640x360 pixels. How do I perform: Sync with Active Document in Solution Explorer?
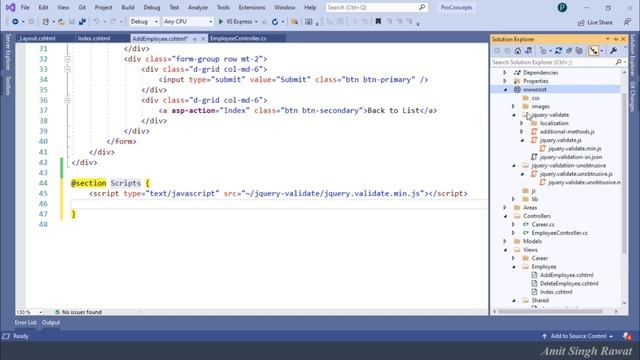(558, 51)
